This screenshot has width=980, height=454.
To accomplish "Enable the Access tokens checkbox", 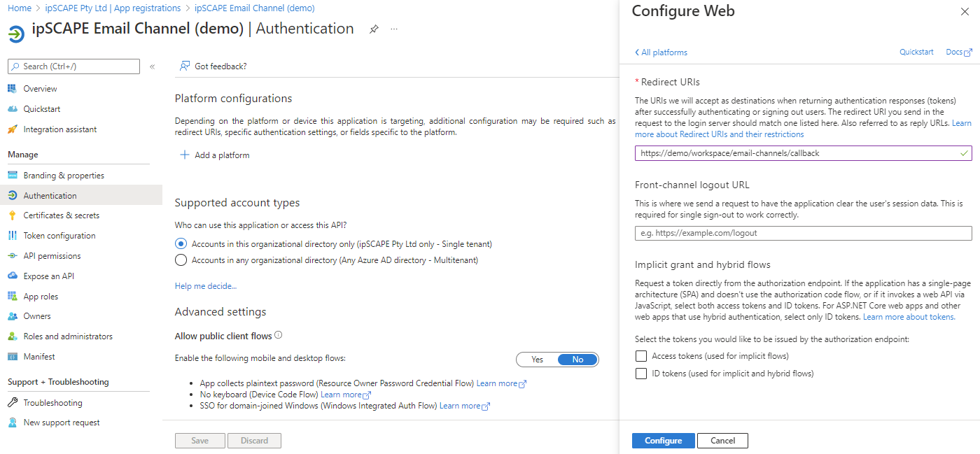I will (640, 356).
